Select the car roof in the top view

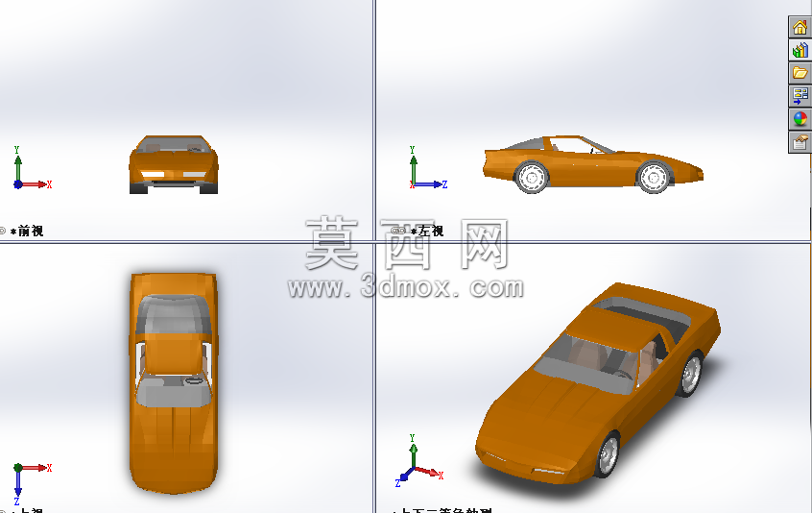[173, 353]
